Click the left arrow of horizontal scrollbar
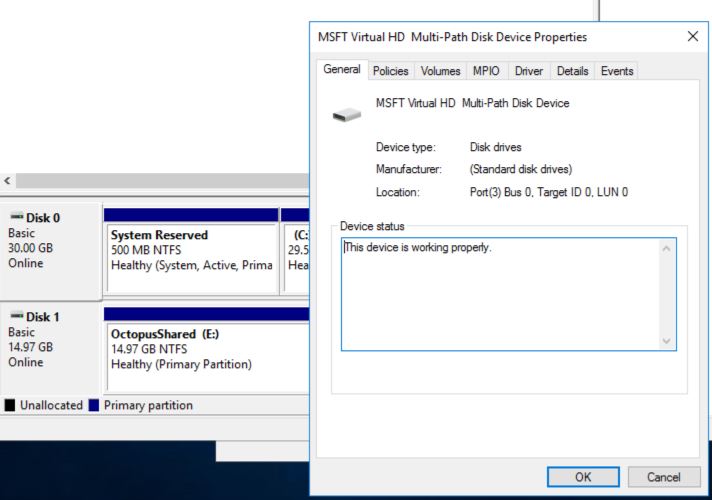The image size is (712, 500). pos(8,181)
